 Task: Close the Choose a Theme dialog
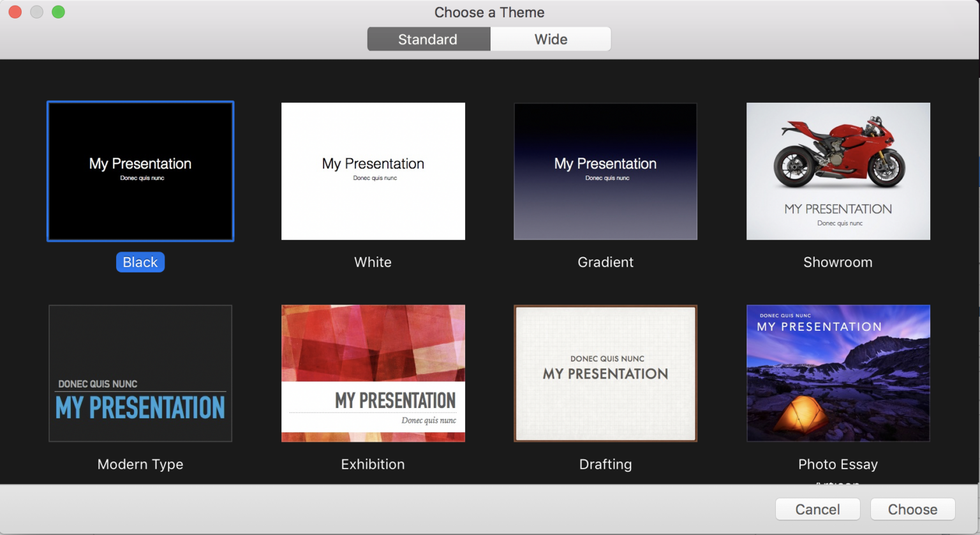point(14,11)
